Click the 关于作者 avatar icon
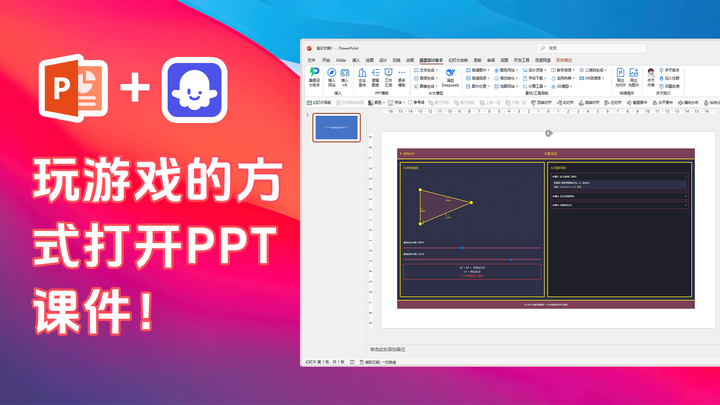The width and height of the screenshot is (720, 405). (x=651, y=74)
